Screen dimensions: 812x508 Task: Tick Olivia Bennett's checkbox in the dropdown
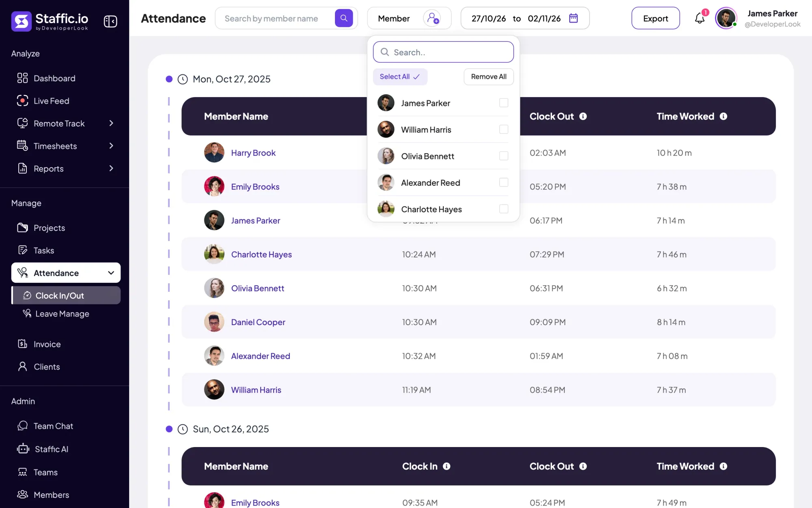(x=503, y=156)
